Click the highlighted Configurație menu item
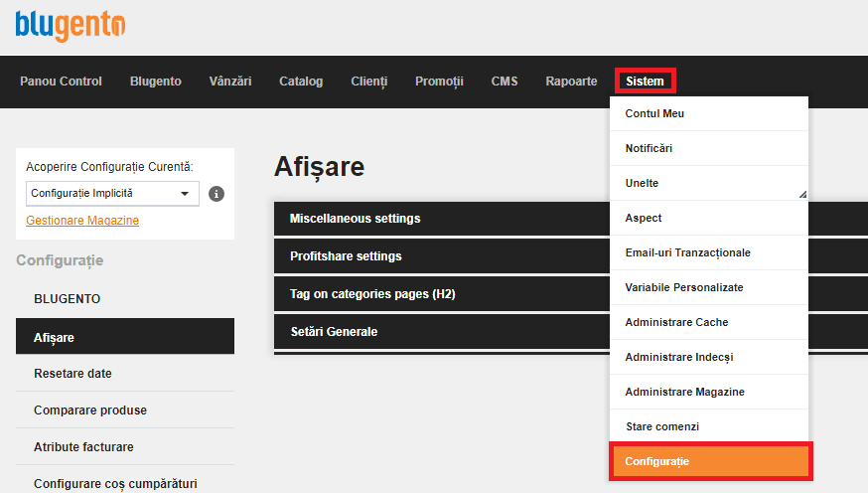Screen dimensions: 868x493 [711, 461]
